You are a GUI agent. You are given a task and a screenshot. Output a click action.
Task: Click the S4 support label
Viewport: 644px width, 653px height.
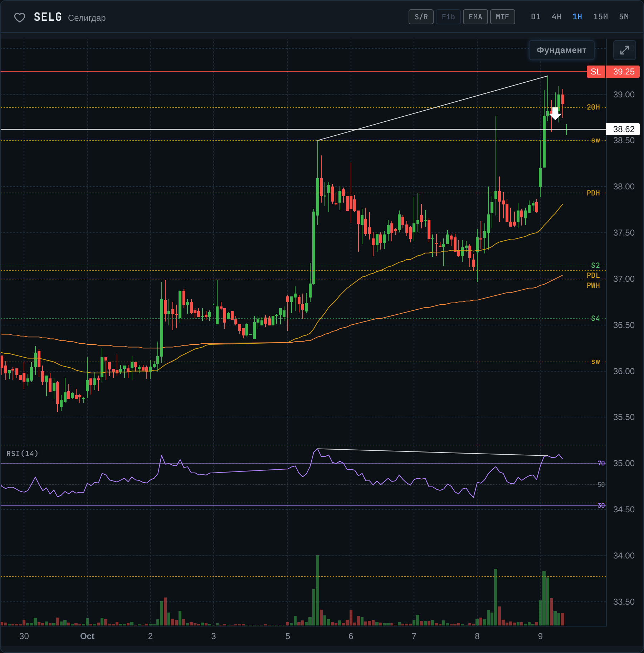point(595,318)
